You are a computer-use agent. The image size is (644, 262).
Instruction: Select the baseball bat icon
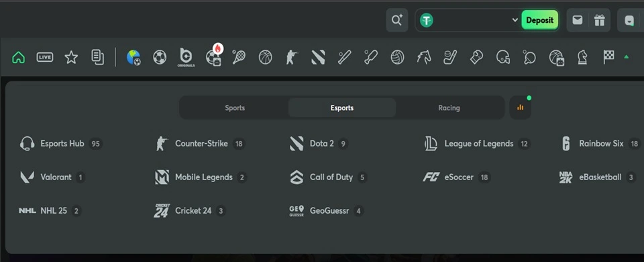click(x=344, y=57)
